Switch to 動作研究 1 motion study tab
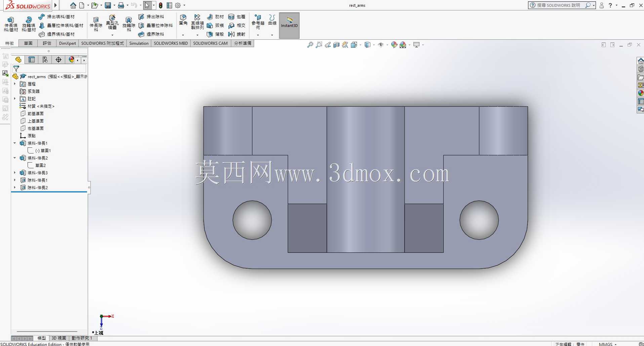Viewport: 644px width, 346px height. click(82, 338)
